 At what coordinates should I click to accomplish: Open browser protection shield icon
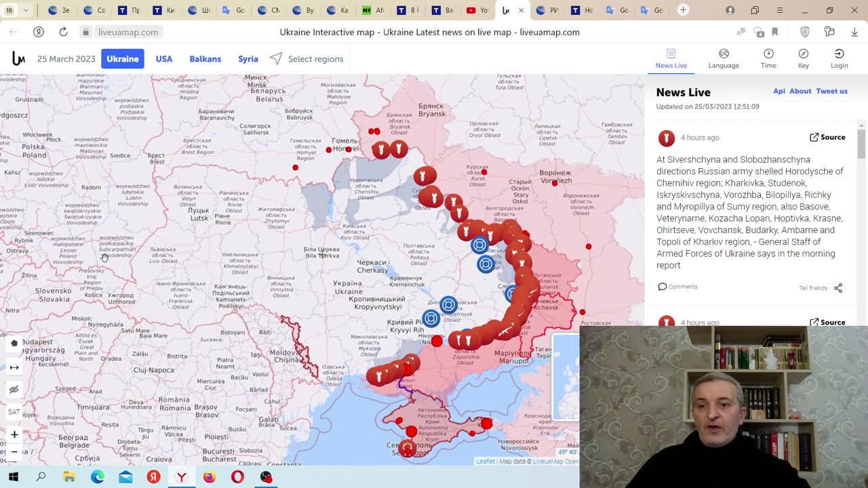(805, 32)
